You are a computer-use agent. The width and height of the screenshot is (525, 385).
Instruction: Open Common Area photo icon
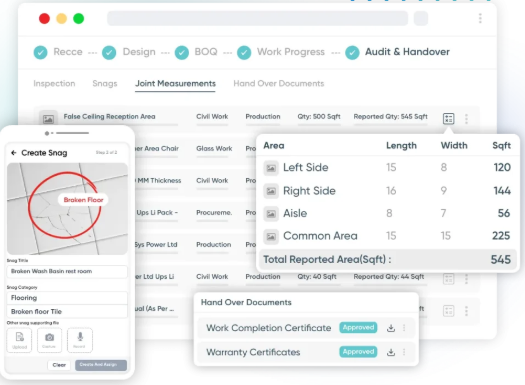(x=271, y=236)
